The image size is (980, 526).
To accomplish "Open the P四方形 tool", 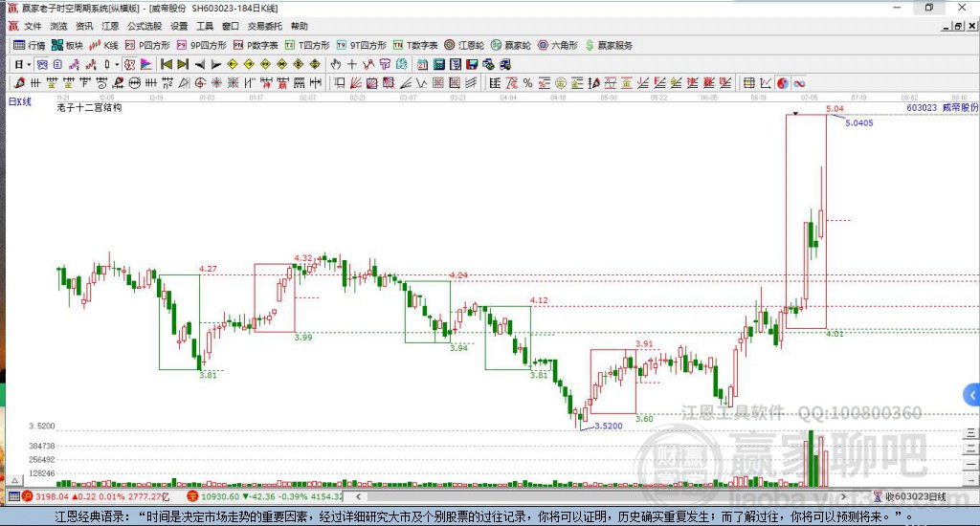I will [x=147, y=45].
